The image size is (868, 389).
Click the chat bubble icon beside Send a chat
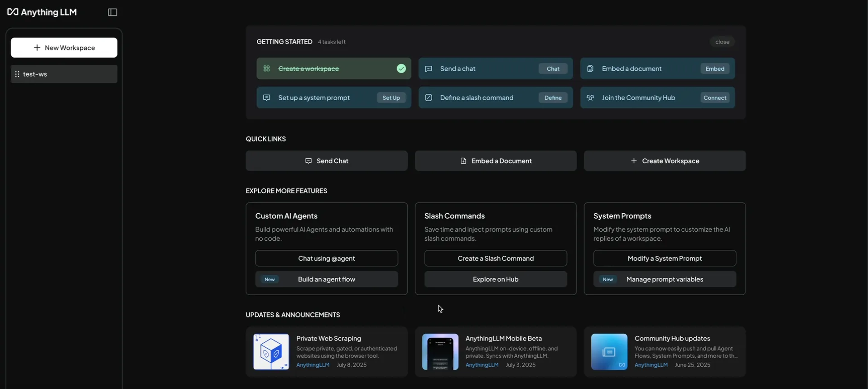[x=429, y=68]
